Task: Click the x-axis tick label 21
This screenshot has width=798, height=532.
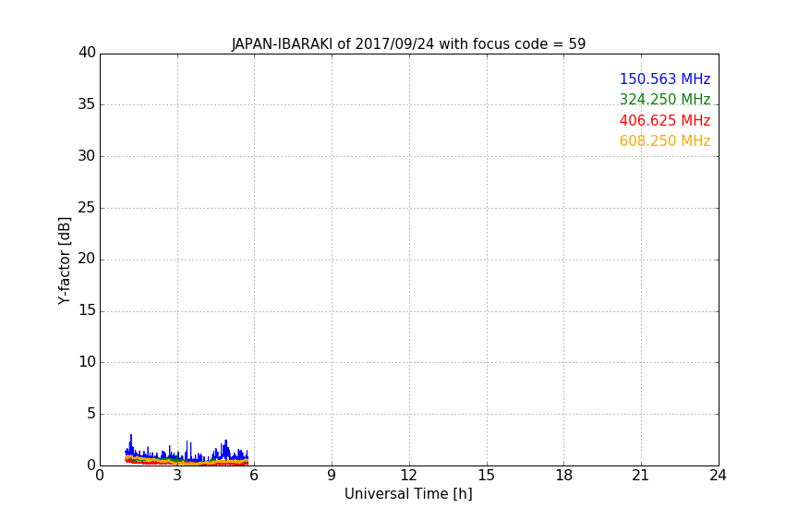Action: pos(641,476)
